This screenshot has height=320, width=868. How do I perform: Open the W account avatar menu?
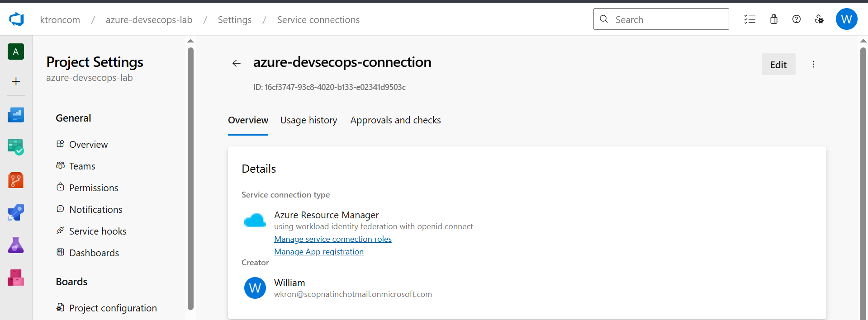pos(846,19)
